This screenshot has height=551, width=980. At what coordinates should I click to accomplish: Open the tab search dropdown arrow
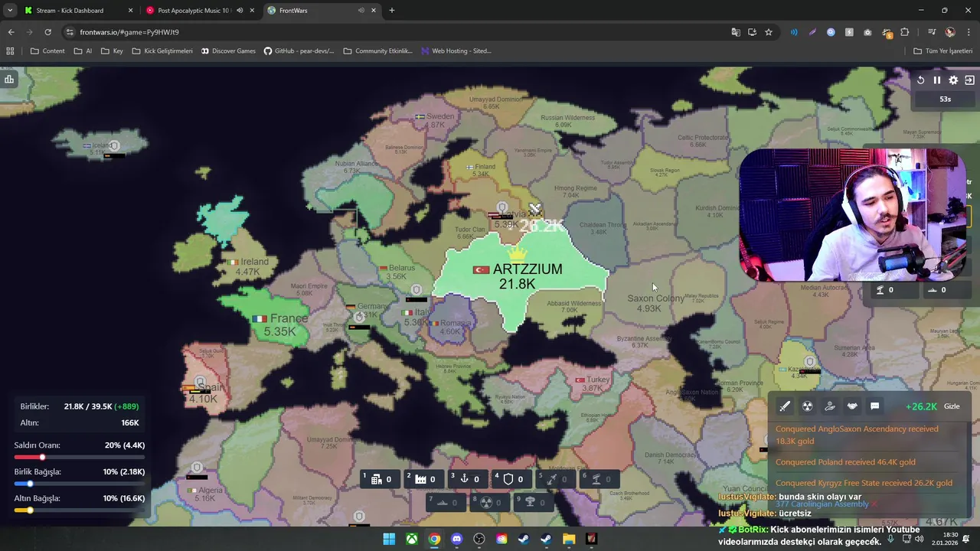pyautogui.click(x=10, y=11)
